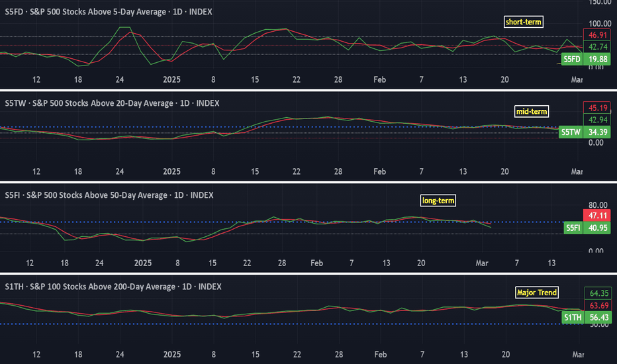
Task: Select the yellow 'long-term' annotation label
Action: click(x=438, y=201)
